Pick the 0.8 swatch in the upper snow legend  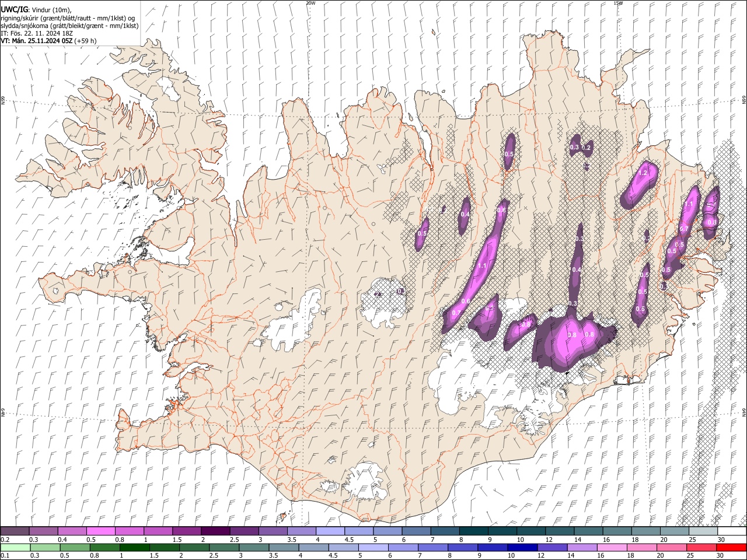coord(129,531)
